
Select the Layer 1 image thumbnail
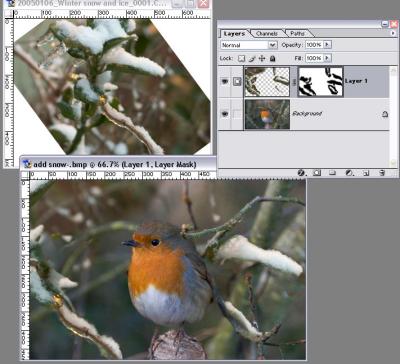click(267, 82)
